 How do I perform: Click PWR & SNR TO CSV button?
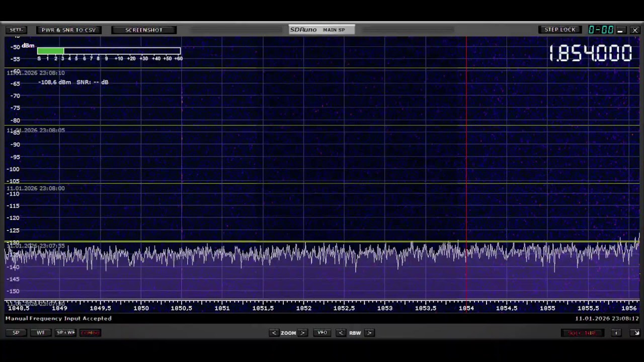pos(68,30)
